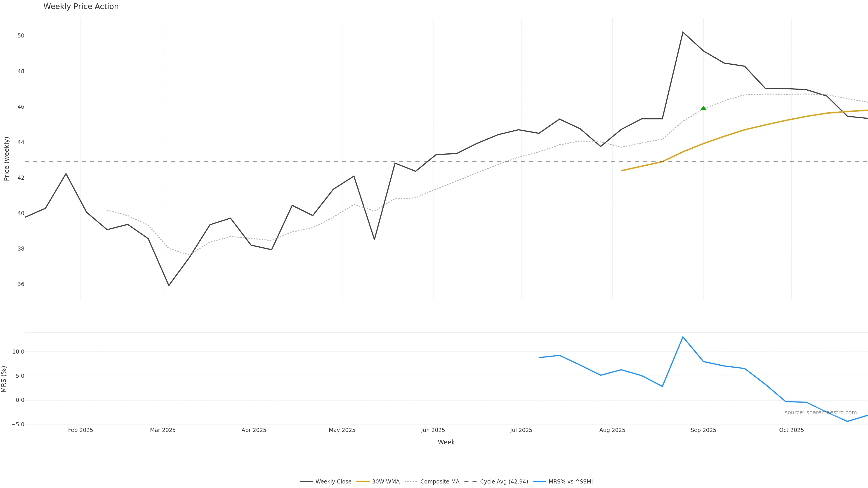
Task: Toggle the Cycle Avg (42.94) legend label
Action: click(x=504, y=482)
